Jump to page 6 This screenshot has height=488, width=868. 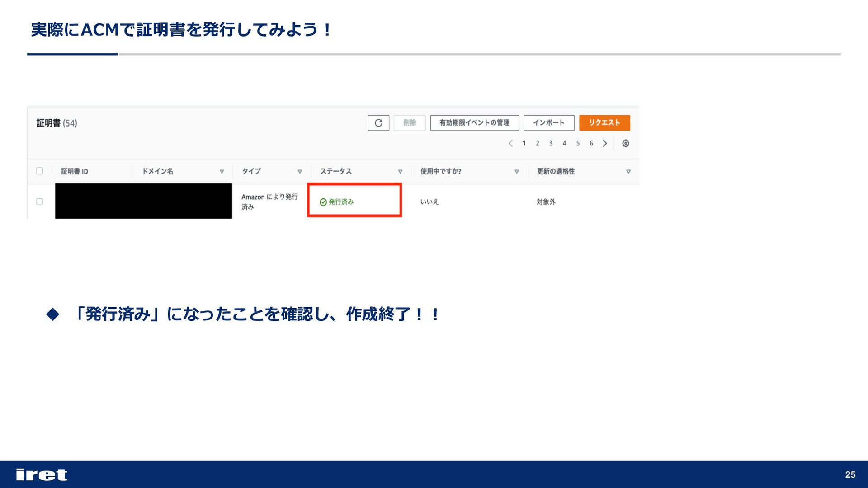591,143
